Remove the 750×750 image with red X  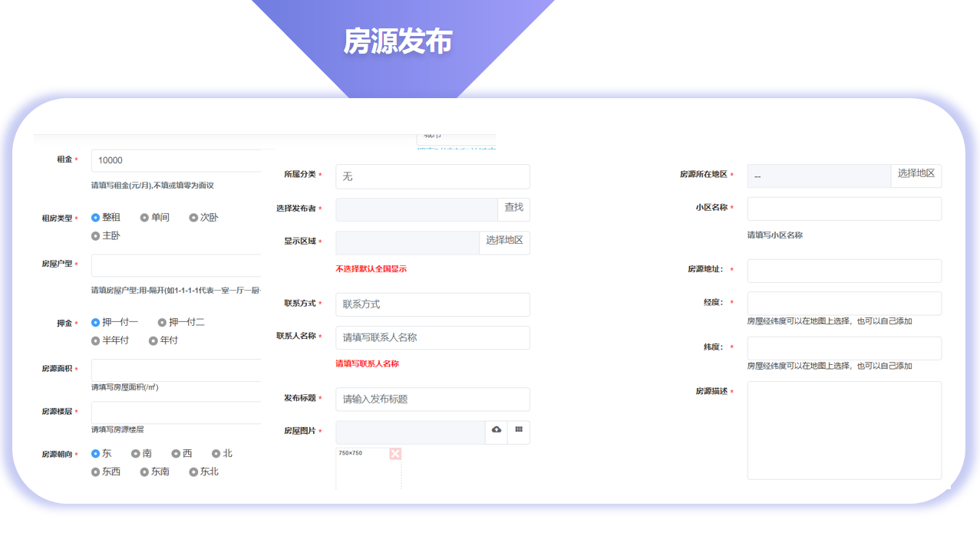coord(395,454)
